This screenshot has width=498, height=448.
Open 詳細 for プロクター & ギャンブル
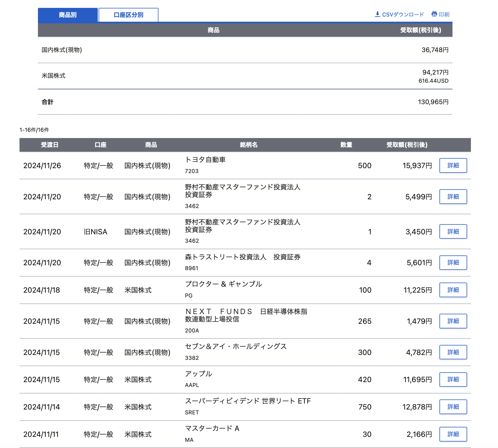pos(453,290)
